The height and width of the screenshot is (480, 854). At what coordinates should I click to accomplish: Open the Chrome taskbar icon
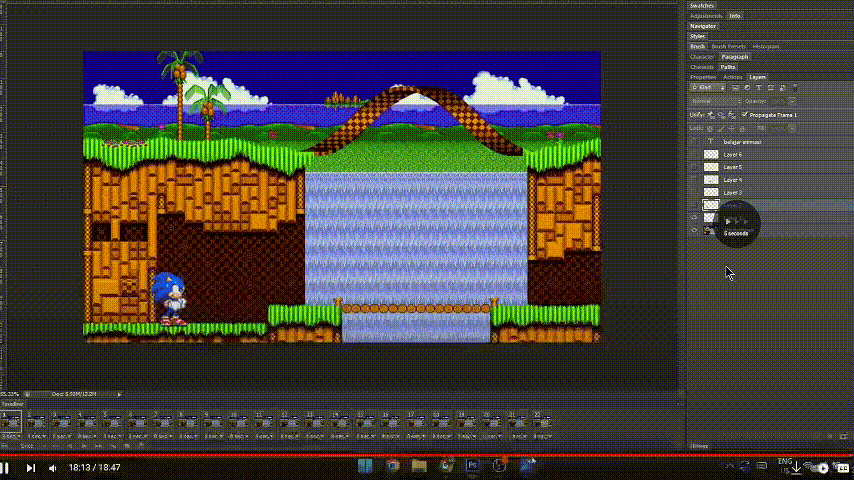pos(393,465)
